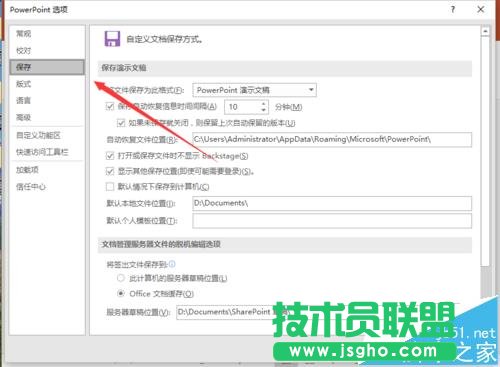Screen dimensions: 500x367
Task: Select the Office 文档缓存 radio option
Action: [x=121, y=294]
